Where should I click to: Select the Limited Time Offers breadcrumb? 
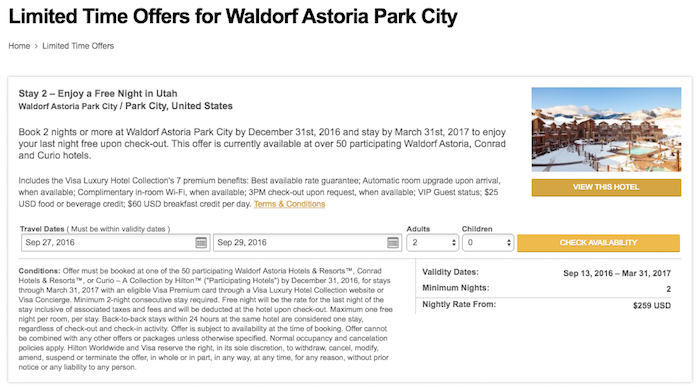coord(78,46)
